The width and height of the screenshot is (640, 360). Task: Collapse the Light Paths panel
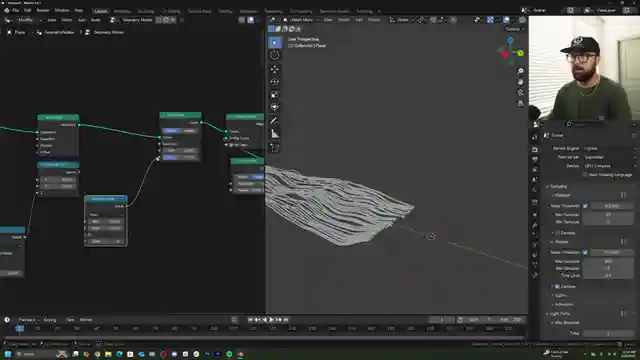click(x=558, y=314)
